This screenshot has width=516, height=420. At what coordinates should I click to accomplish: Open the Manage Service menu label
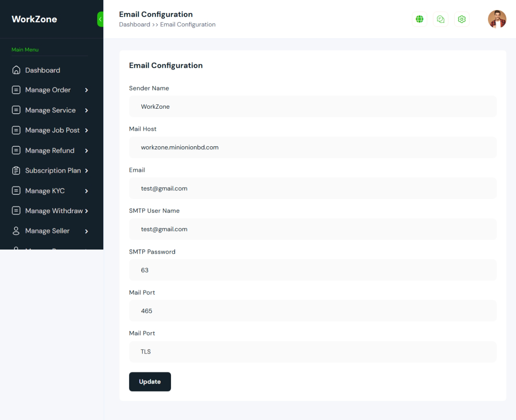tap(50, 110)
